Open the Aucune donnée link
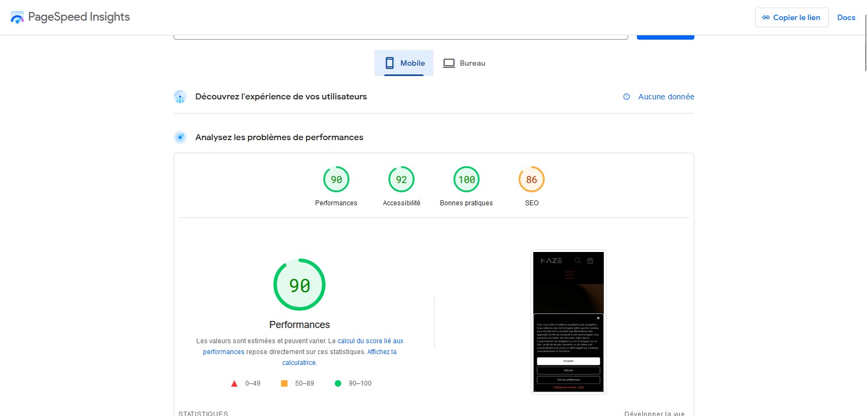 click(x=666, y=97)
